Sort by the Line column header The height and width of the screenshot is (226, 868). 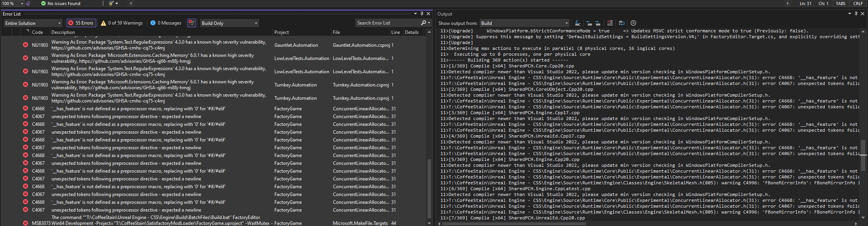pos(396,32)
